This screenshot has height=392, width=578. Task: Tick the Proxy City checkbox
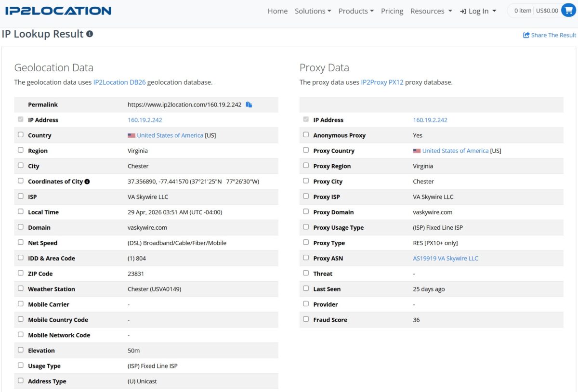pyautogui.click(x=306, y=181)
